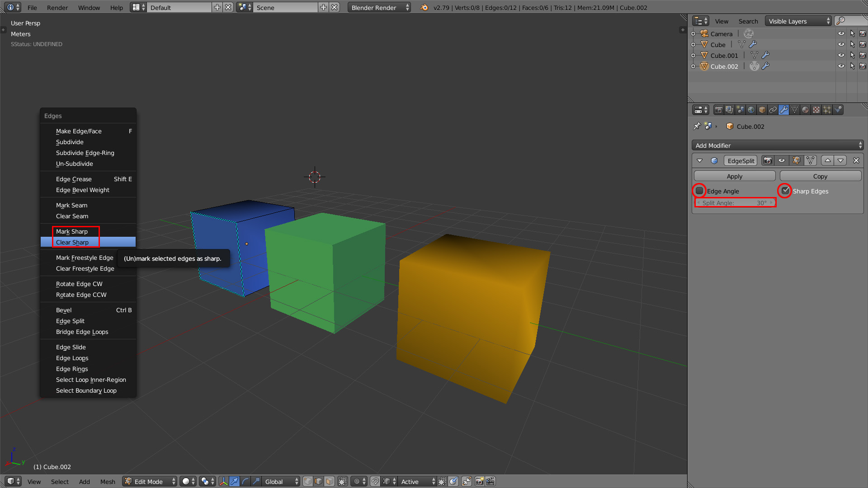Viewport: 868px width, 488px height.
Task: Toggle EdgeSplit display in edit mode
Action: pos(796,160)
